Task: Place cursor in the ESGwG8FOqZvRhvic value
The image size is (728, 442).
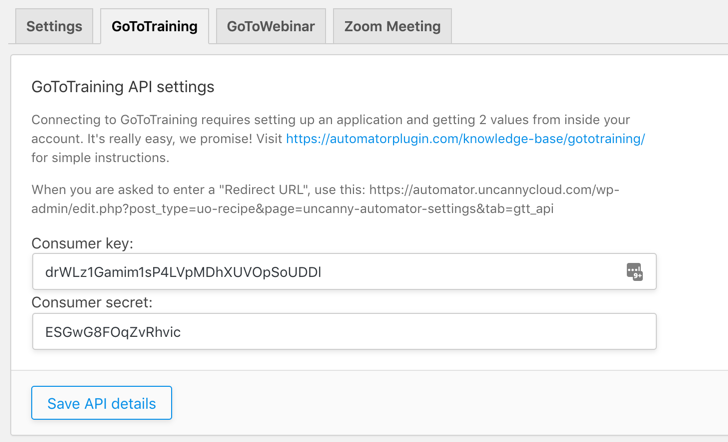Action: [x=113, y=332]
